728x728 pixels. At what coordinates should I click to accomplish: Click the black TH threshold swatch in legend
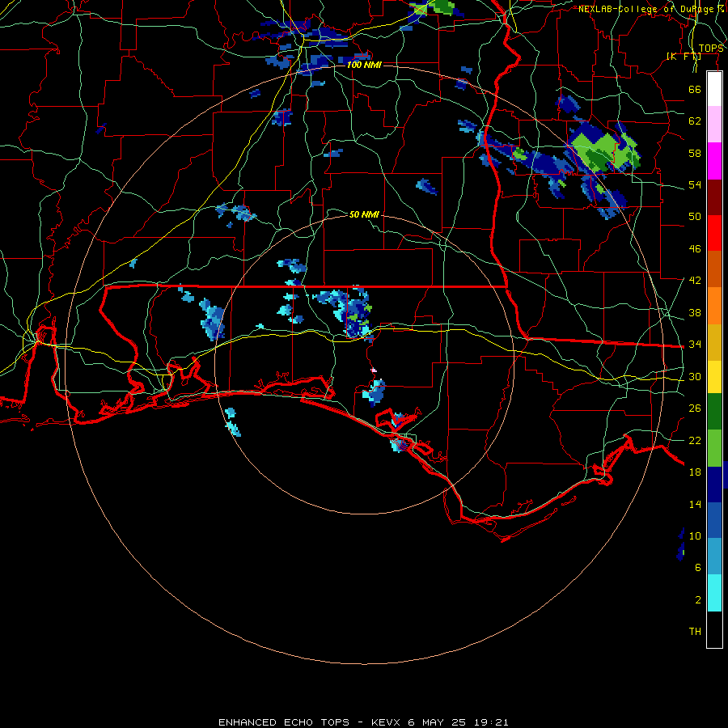(714, 629)
